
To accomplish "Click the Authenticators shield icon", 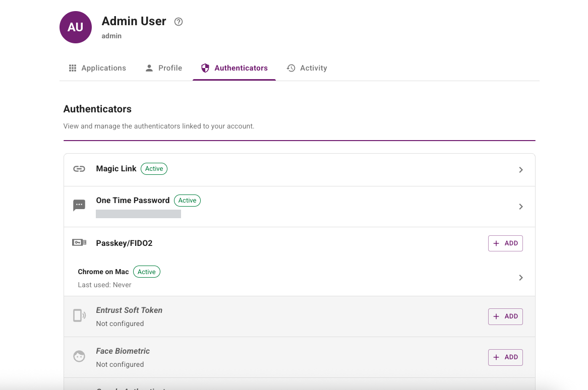I will pos(205,68).
